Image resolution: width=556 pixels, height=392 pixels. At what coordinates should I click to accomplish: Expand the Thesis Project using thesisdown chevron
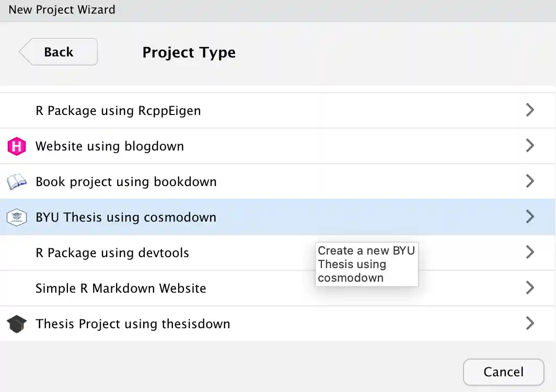530,323
